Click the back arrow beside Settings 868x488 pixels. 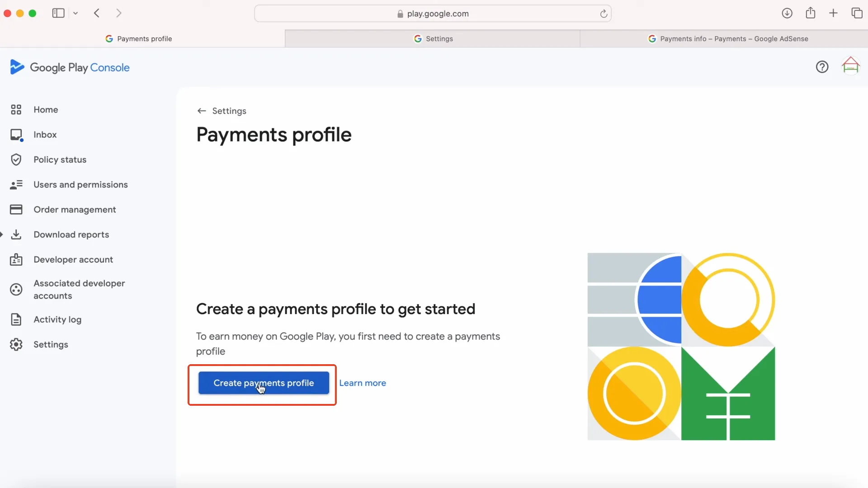(202, 111)
